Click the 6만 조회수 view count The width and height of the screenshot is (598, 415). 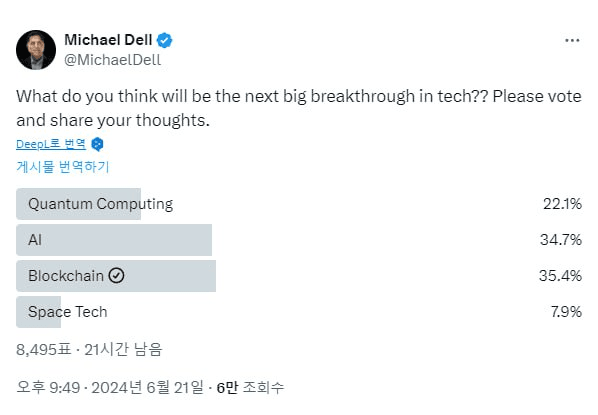click(x=250, y=388)
